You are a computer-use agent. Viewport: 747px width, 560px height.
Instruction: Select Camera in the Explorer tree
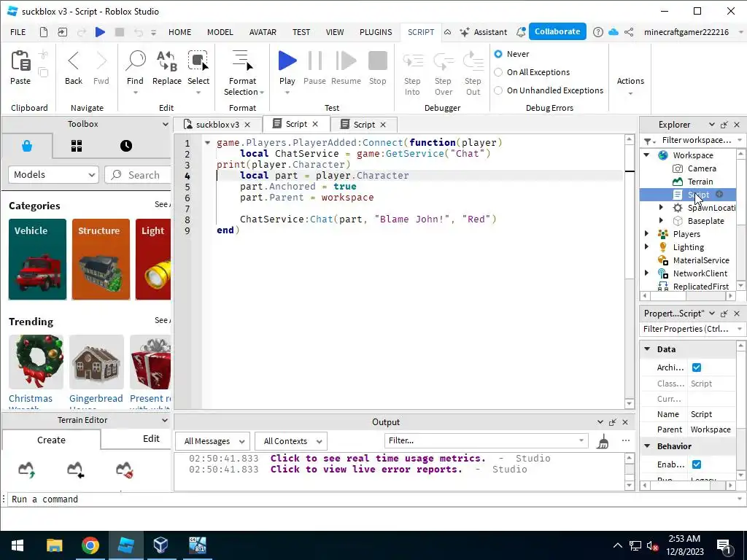click(701, 168)
